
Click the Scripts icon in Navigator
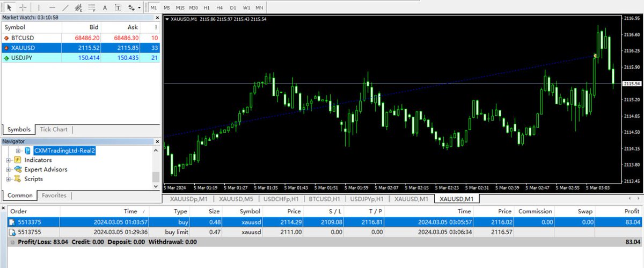point(18,179)
